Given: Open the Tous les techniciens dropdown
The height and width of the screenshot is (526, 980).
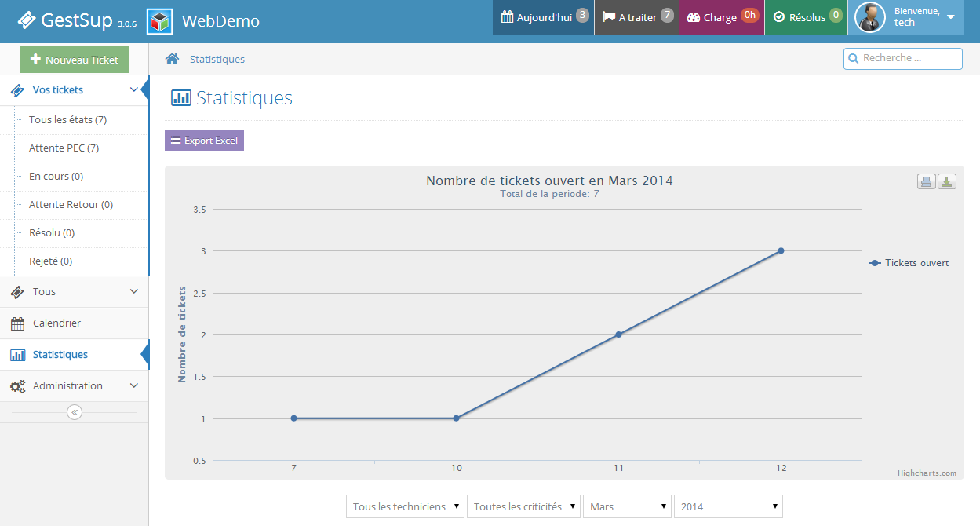Looking at the screenshot, I should click(x=405, y=506).
